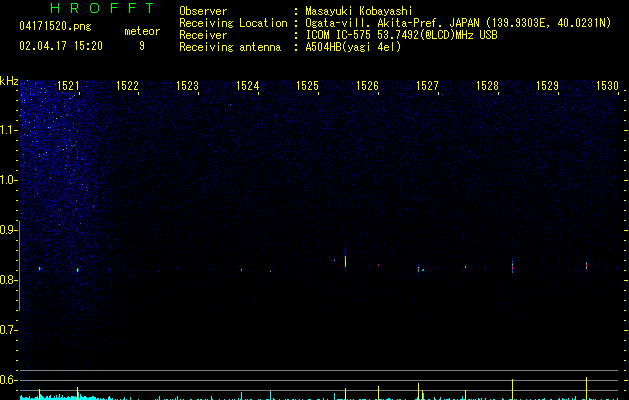Click the 1.1 kHz frequency label
The height and width of the screenshot is (400, 629).
(x=8, y=130)
